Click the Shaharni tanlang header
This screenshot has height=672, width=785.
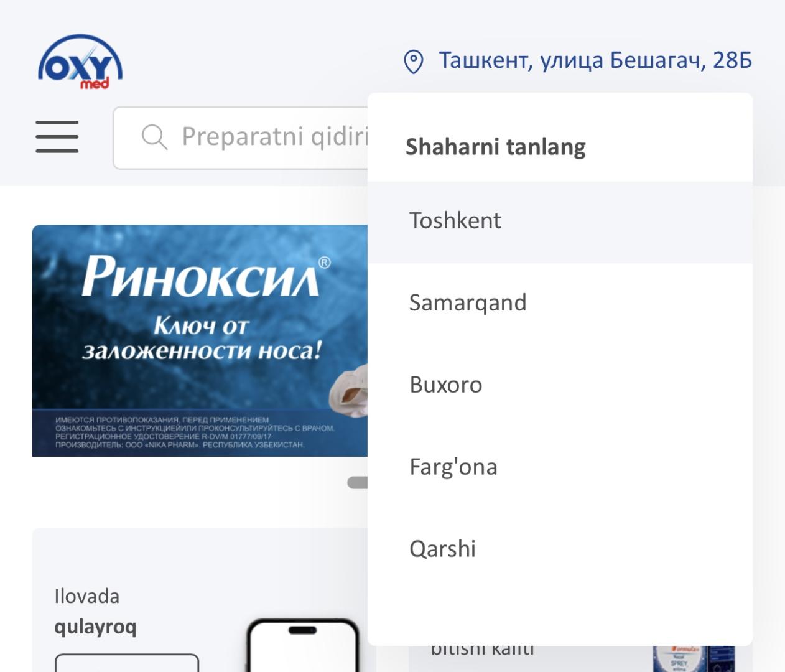[x=496, y=147]
